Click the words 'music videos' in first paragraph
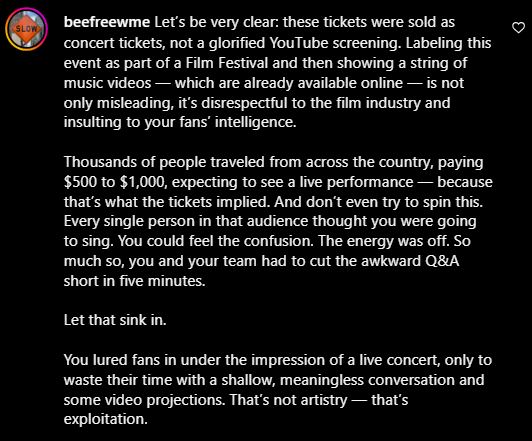532x441 pixels. click(x=107, y=83)
